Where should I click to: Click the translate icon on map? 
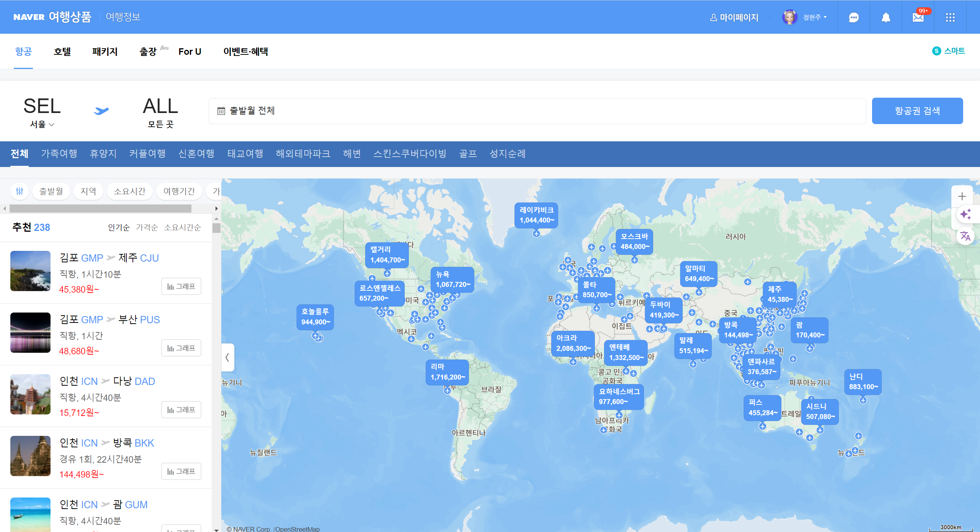[965, 236]
